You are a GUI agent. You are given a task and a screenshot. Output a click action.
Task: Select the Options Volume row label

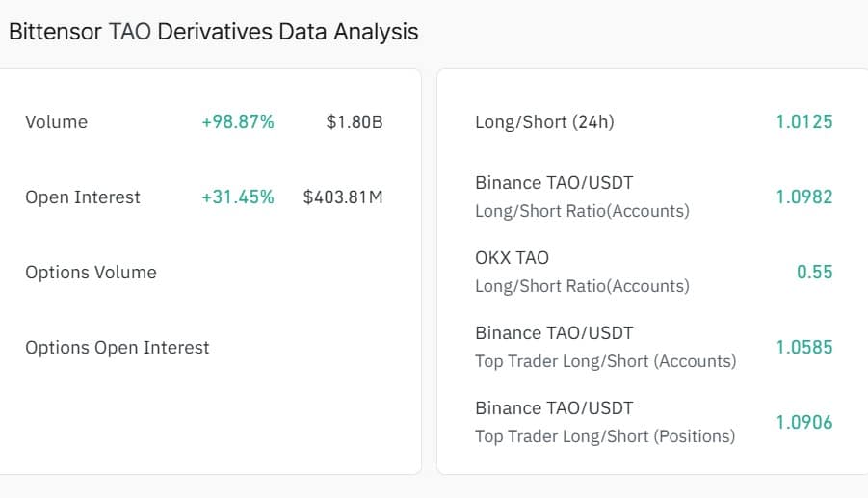pos(91,273)
